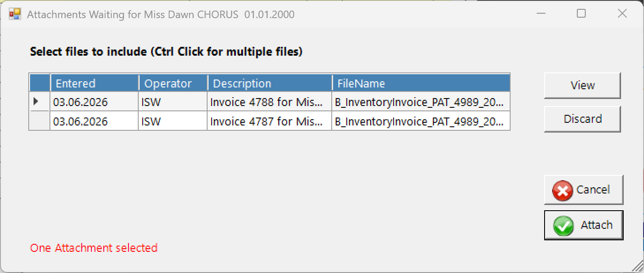Click the Description column header
Image resolution: width=644 pixels, height=273 pixels.
270,83
